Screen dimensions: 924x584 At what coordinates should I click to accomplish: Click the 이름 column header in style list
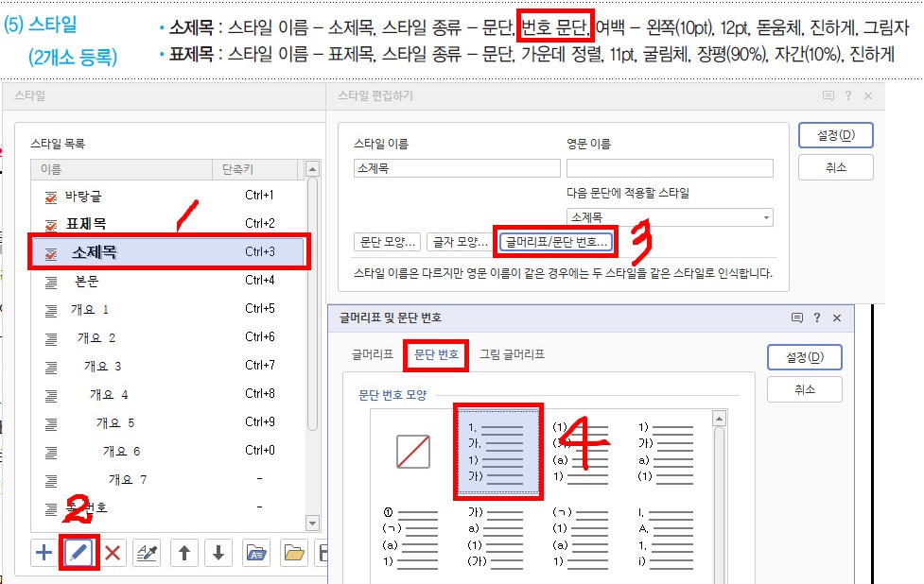tap(122, 169)
